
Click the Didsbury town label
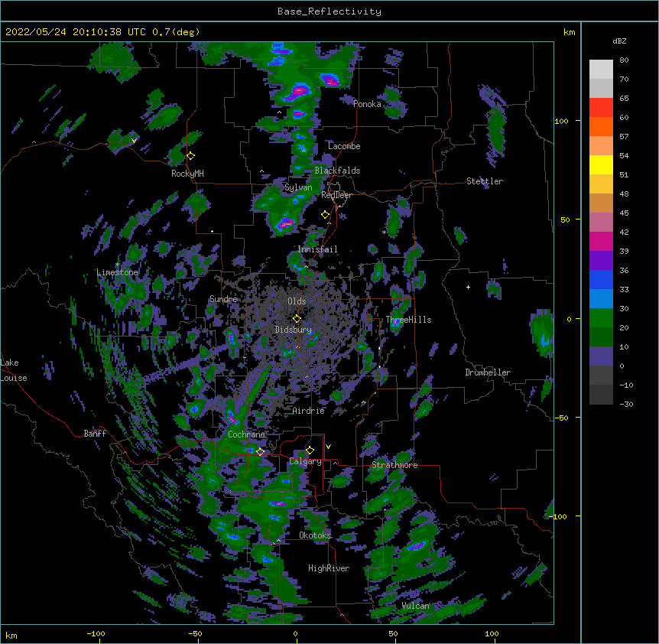(294, 330)
